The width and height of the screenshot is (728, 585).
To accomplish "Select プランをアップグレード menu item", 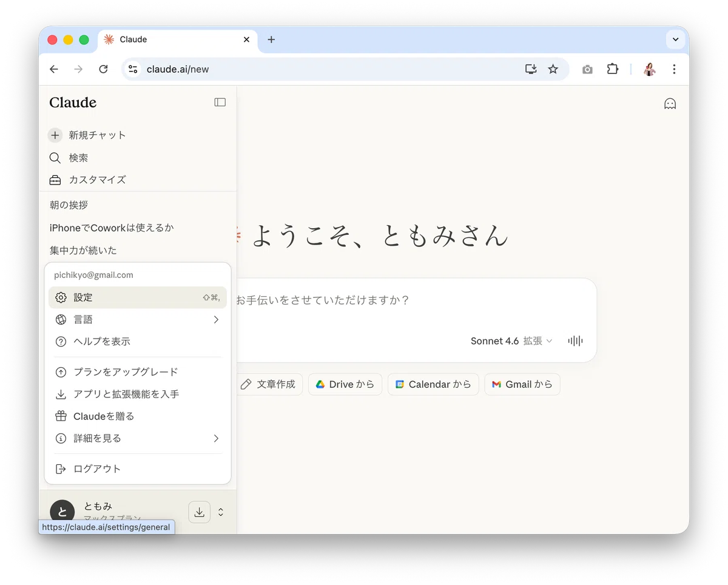I will pyautogui.click(x=138, y=372).
